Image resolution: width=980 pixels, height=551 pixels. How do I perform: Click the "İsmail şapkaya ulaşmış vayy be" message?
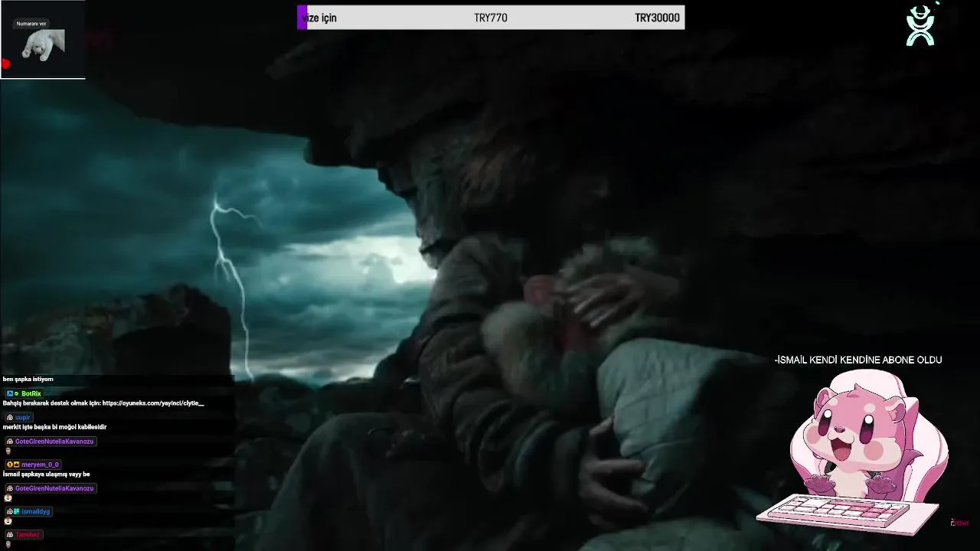coord(46,474)
